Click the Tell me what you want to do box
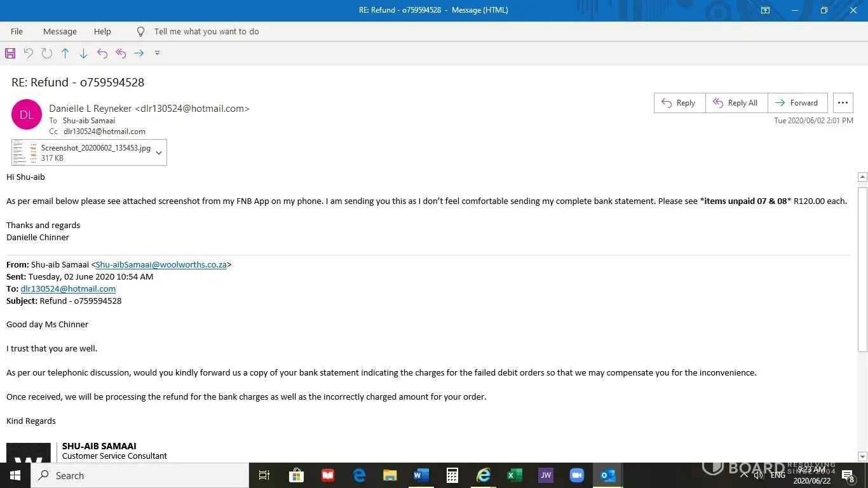 coord(207,31)
